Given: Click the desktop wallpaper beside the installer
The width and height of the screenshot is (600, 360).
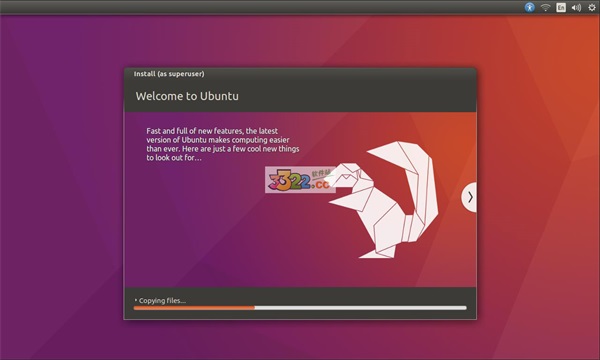Looking at the screenshot, I should (61, 191).
